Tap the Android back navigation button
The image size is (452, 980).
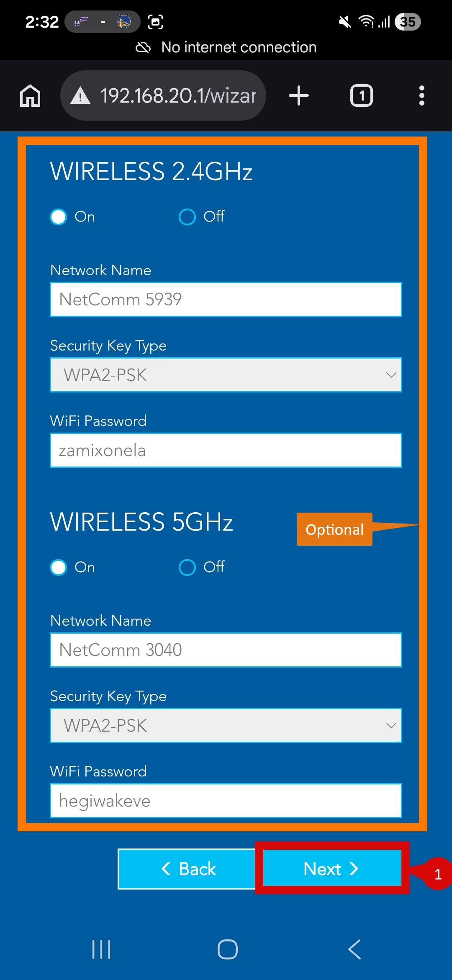(354, 949)
